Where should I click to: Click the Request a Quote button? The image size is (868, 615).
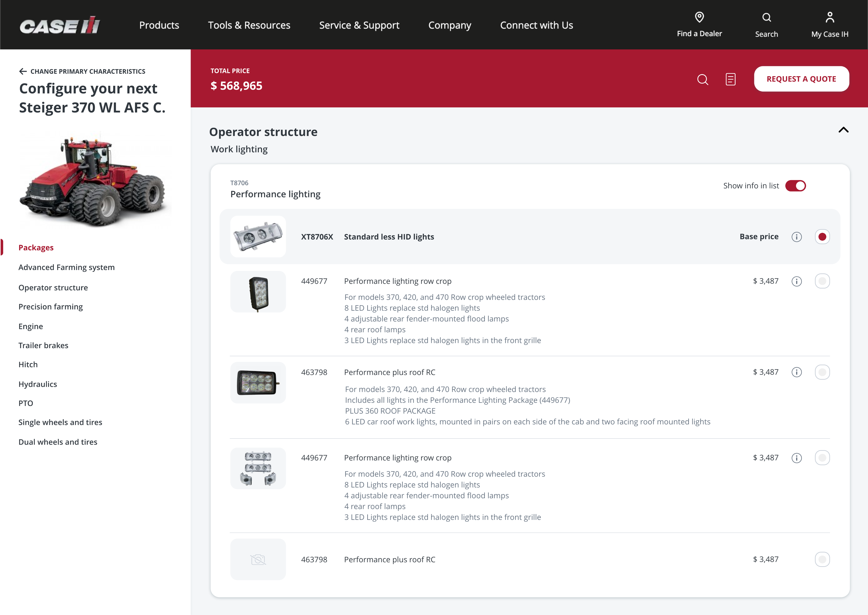(x=801, y=79)
